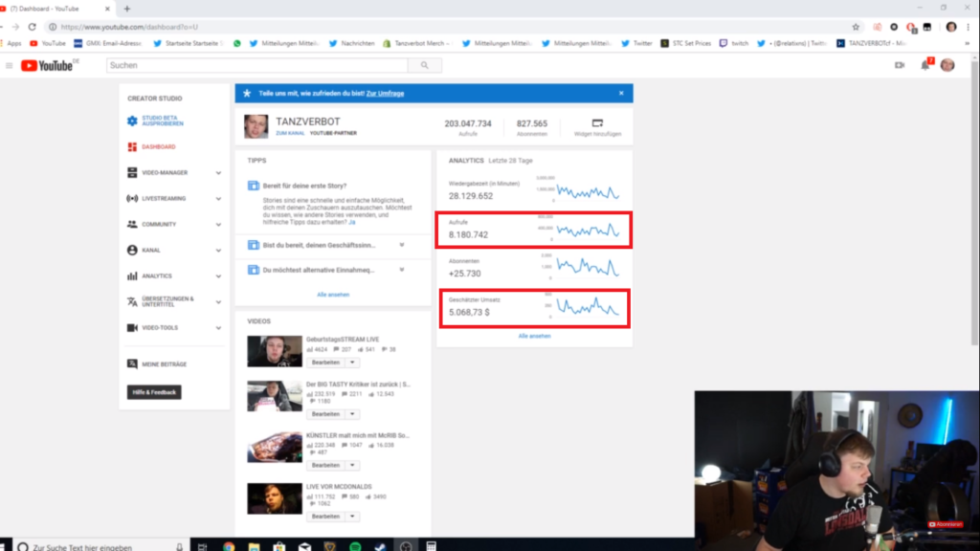Close the survey banner

(621, 93)
